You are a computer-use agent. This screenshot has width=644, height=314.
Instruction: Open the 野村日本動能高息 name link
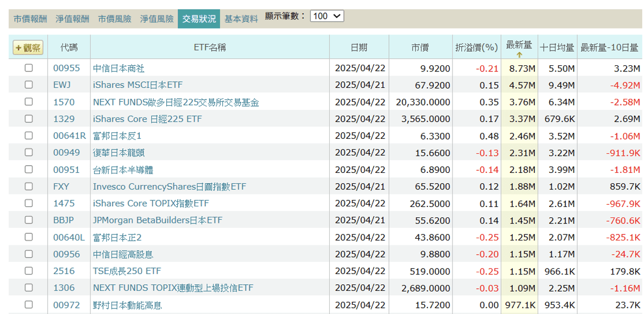[128, 305]
